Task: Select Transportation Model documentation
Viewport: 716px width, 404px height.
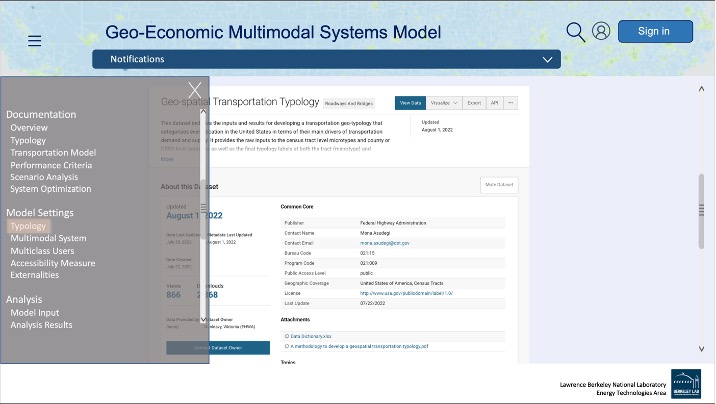Action: click(53, 152)
